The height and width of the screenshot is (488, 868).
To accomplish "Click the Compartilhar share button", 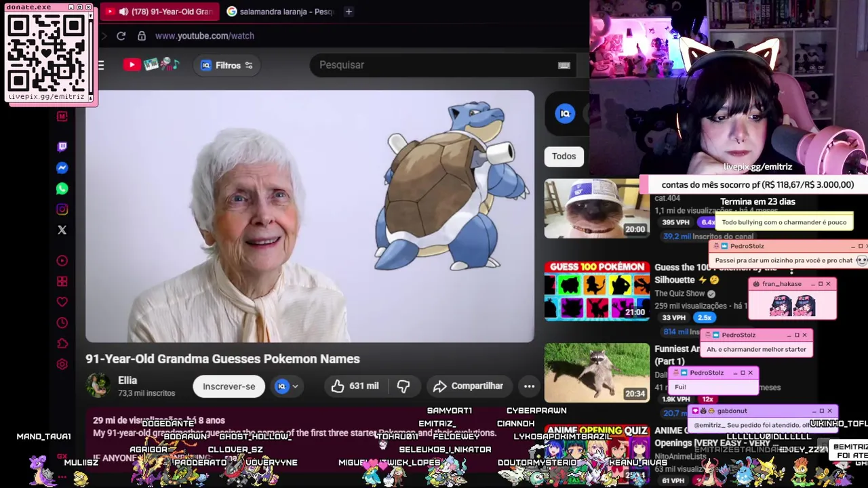I will point(468,386).
